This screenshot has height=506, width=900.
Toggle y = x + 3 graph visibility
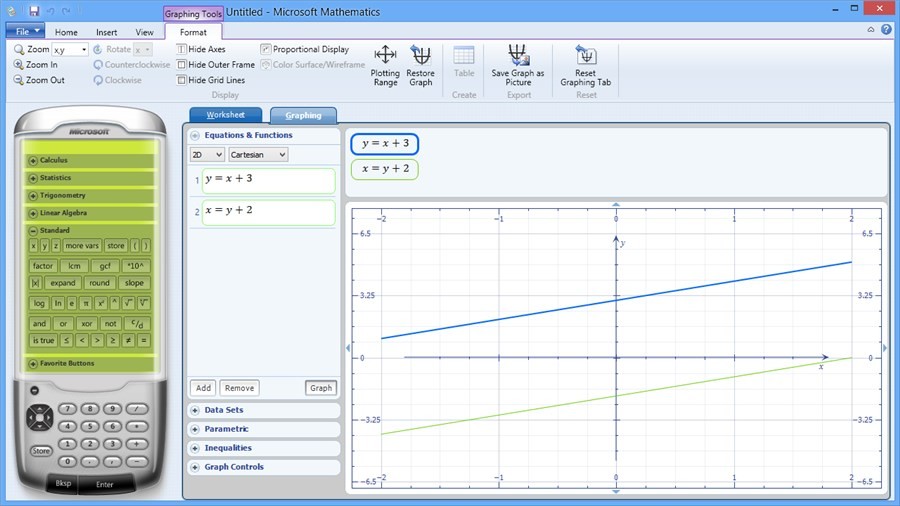pos(385,144)
